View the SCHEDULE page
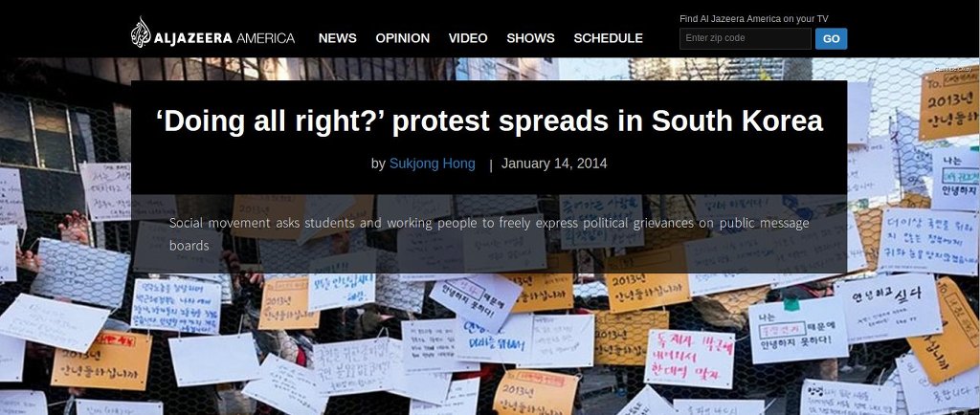 (x=608, y=38)
